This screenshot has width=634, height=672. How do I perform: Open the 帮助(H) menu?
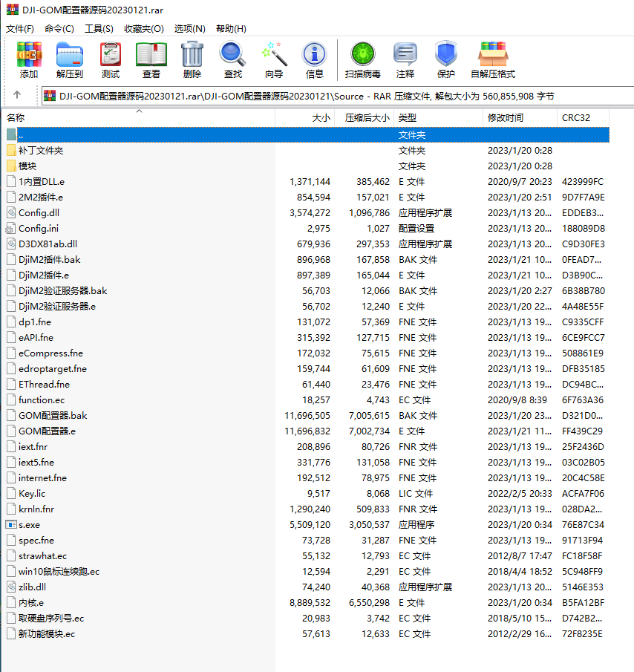232,29
